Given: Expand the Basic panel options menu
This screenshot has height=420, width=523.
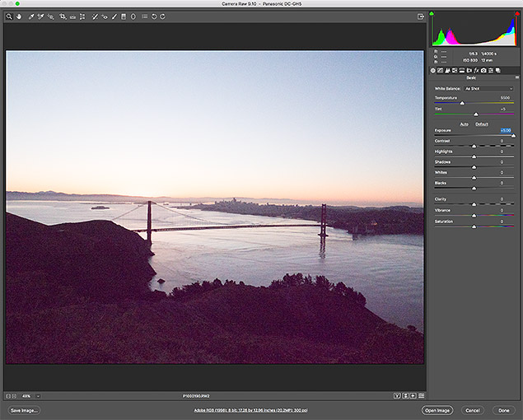Looking at the screenshot, I should click(516, 78).
